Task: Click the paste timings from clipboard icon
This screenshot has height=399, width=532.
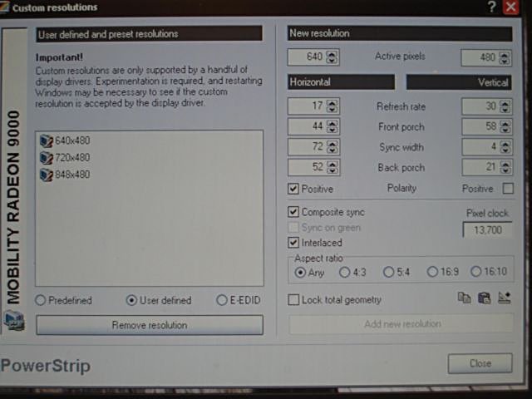Action: pos(484,298)
